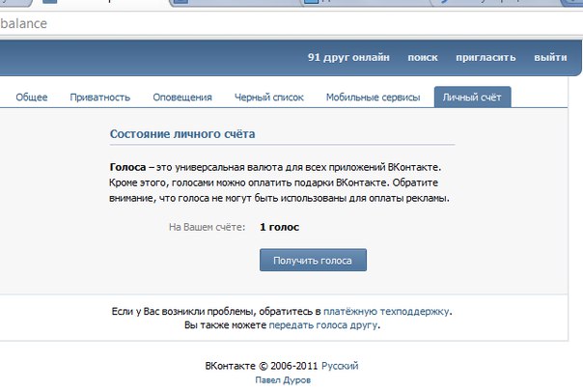Switch to the Общее tab
583x392 pixels.
click(x=32, y=98)
